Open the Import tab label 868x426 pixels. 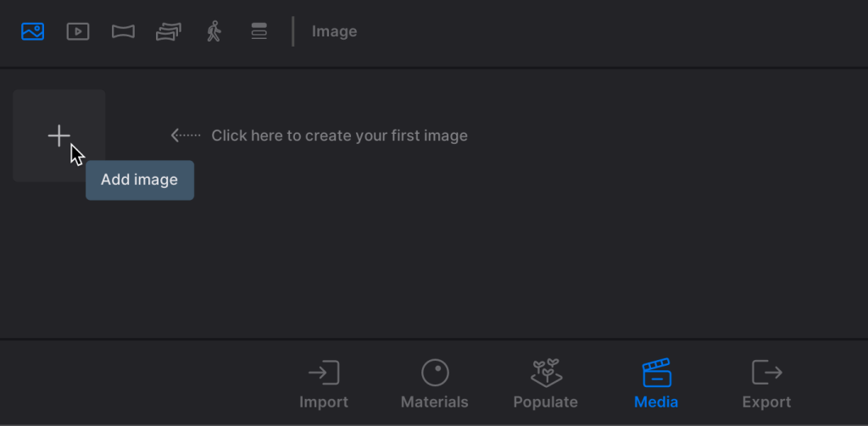point(324,402)
